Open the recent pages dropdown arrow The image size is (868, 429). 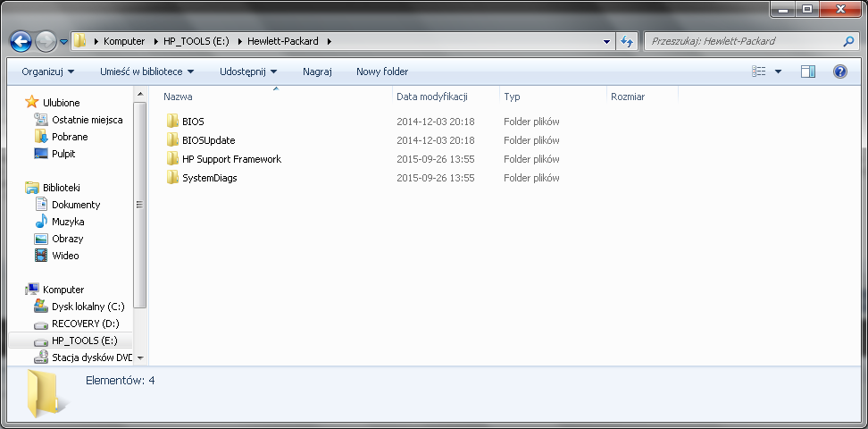tap(63, 42)
